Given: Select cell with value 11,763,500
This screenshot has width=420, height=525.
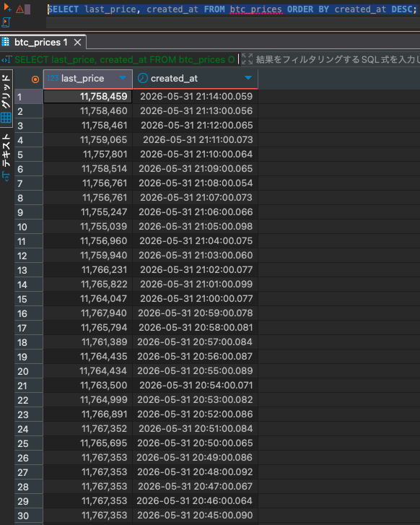Looking at the screenshot, I should click(x=88, y=386).
